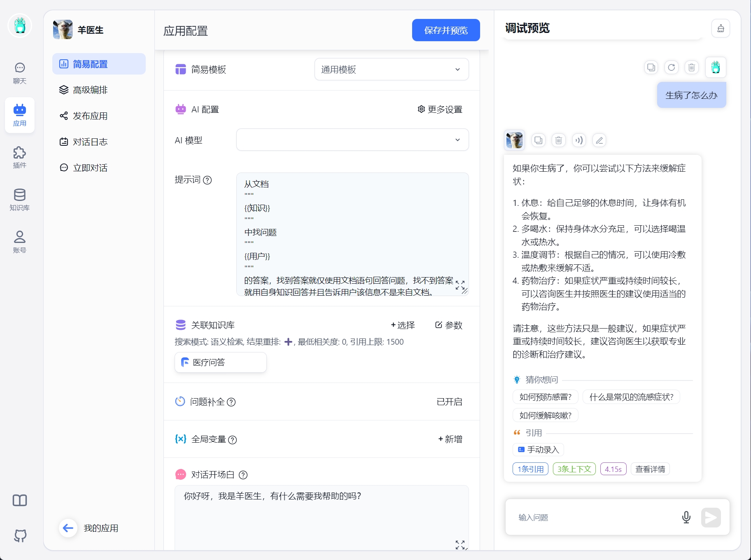Open the 对话日志 menu item
This screenshot has width=751, height=560.
pos(99,142)
